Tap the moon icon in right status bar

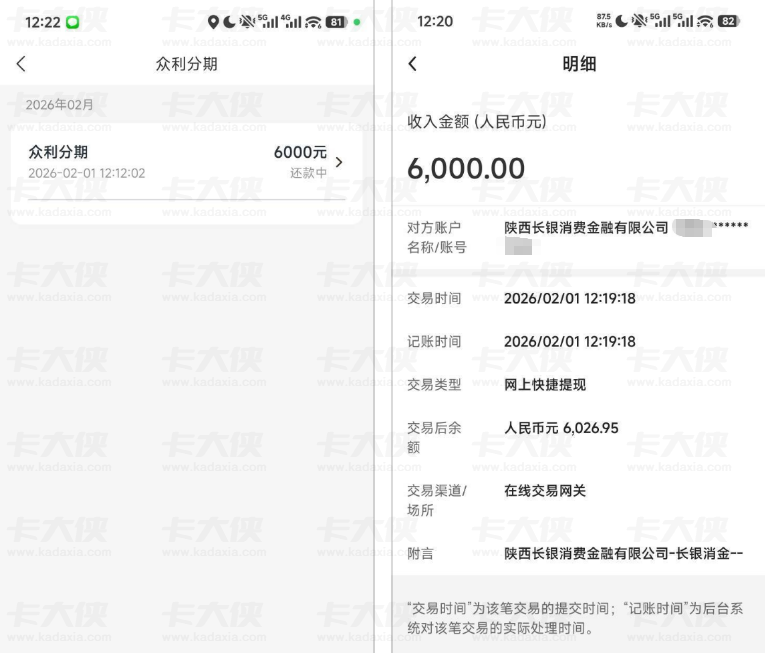click(621, 21)
